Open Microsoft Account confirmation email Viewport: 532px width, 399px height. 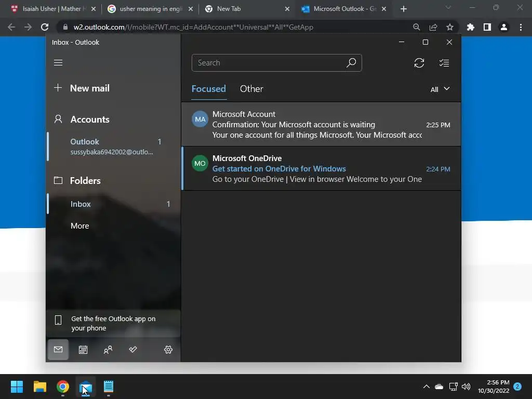[x=321, y=124]
